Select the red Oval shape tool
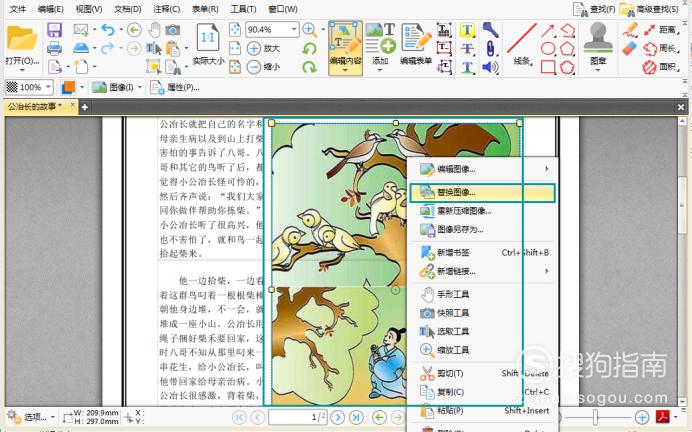692x432 pixels. pyautogui.click(x=548, y=48)
